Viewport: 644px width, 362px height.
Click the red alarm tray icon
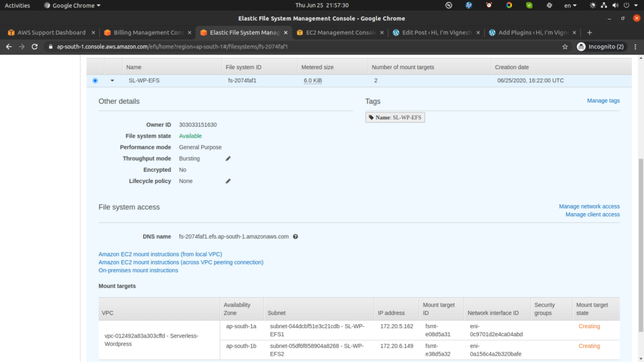click(x=489, y=5)
